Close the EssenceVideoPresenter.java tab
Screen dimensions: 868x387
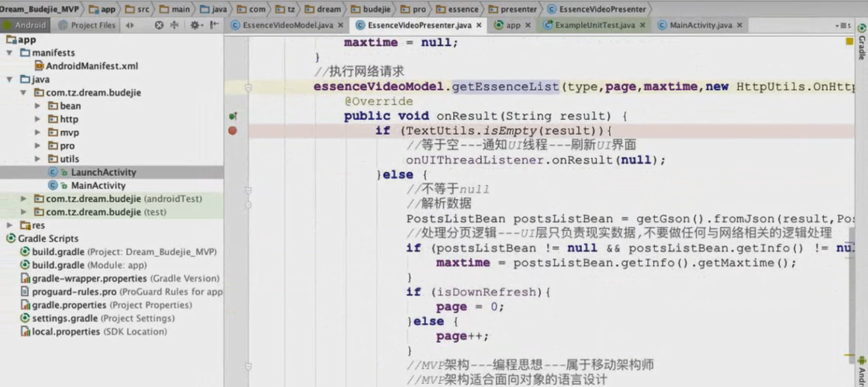coord(479,25)
